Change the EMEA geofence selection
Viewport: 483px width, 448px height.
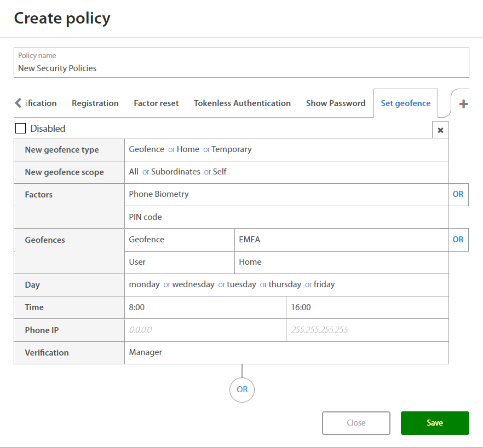pyautogui.click(x=341, y=240)
